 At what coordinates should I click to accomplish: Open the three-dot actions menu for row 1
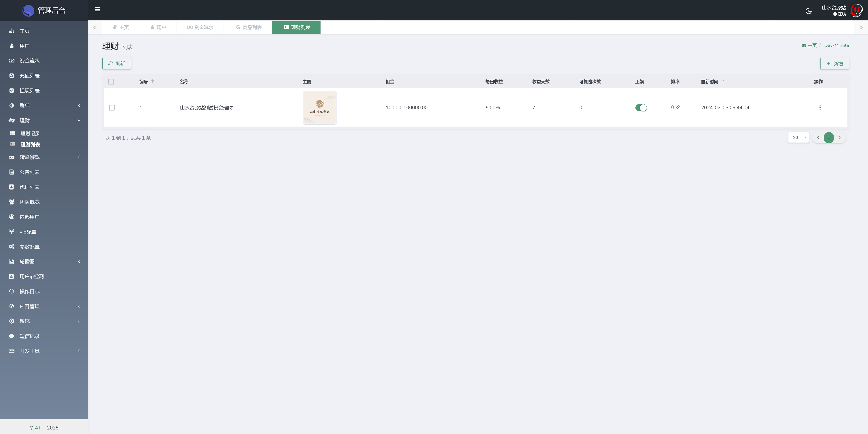pos(820,107)
